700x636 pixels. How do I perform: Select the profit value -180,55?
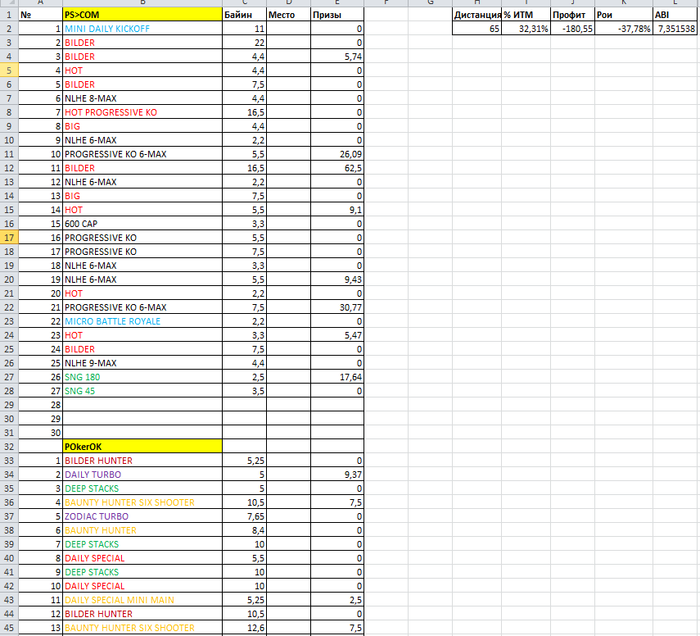(x=572, y=29)
